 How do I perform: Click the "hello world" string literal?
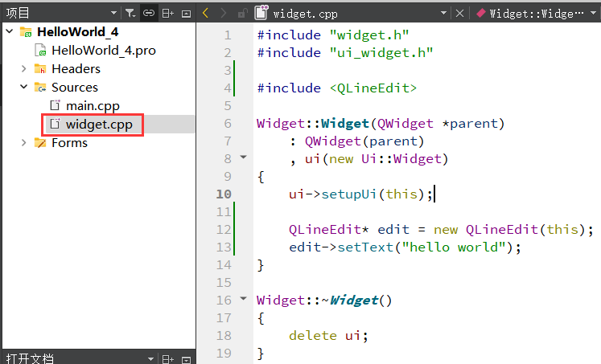point(454,247)
